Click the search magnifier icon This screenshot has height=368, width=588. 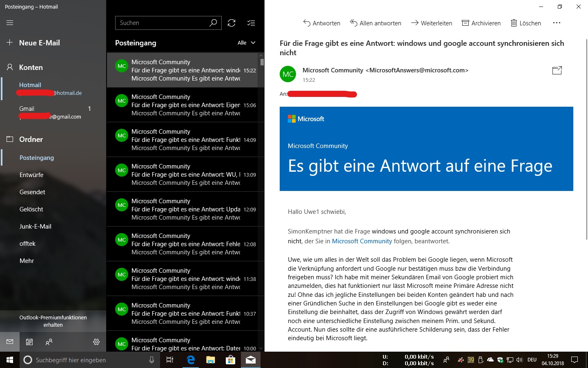click(213, 23)
